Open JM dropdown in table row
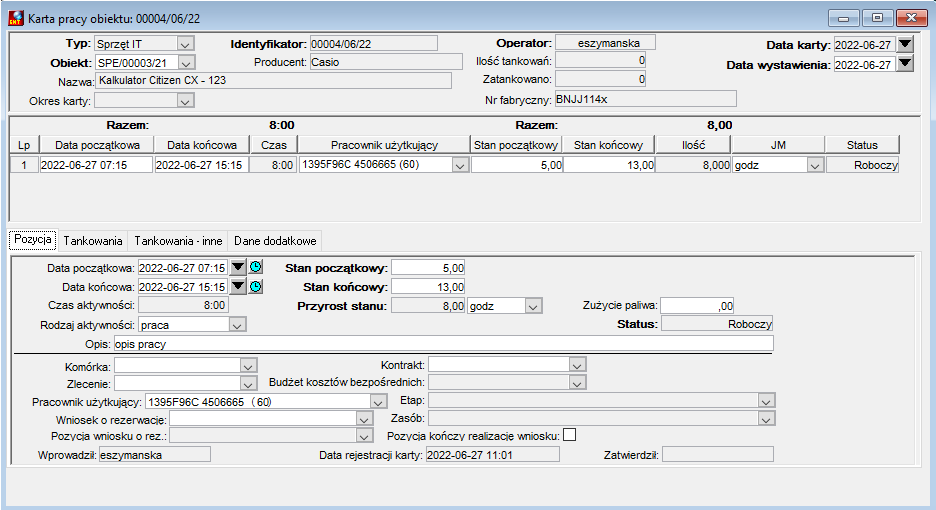Image resolution: width=936 pixels, height=510 pixels. (x=815, y=165)
